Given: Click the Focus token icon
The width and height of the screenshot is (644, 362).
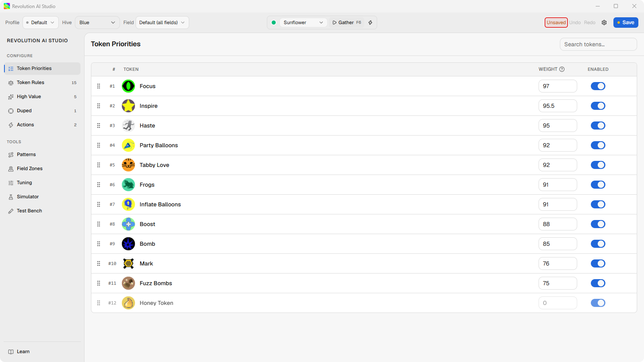Looking at the screenshot, I should pos(128,86).
